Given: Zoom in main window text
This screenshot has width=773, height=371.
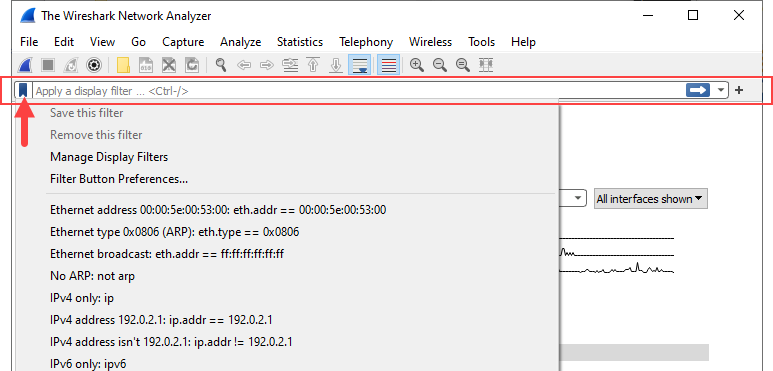Looking at the screenshot, I should coord(417,65).
